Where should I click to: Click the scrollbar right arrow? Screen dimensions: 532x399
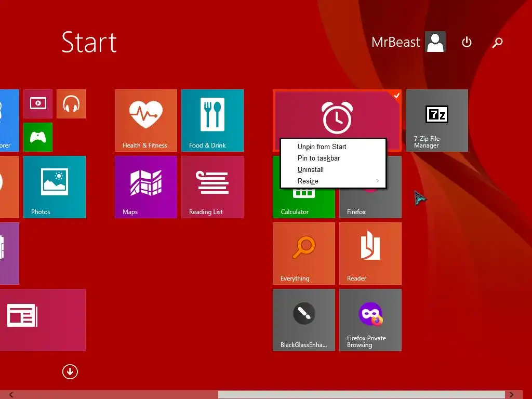click(511, 395)
